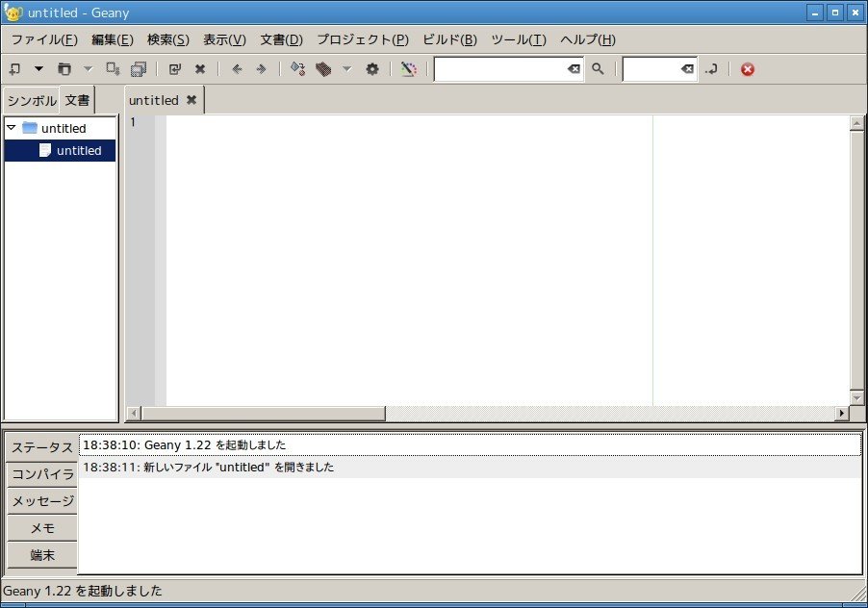
Task: Select the untitled document in the sidebar tree
Action: (61, 150)
